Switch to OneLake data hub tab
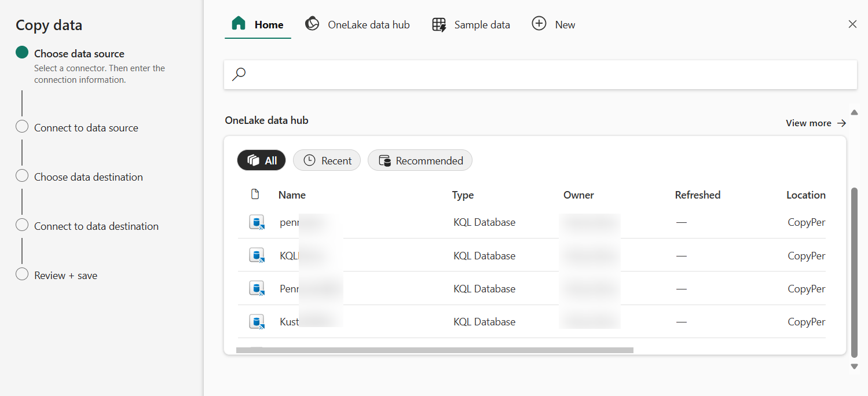The width and height of the screenshot is (868, 396). tap(357, 25)
